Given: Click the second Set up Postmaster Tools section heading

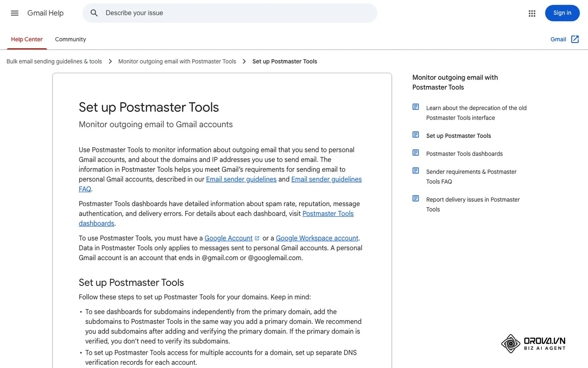Looking at the screenshot, I should click(131, 283).
